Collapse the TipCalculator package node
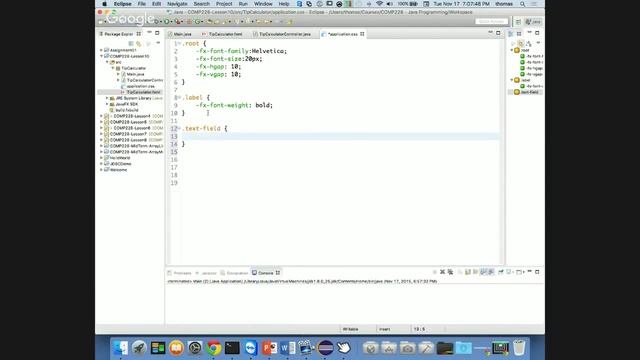640x360 pixels. (x=113, y=68)
